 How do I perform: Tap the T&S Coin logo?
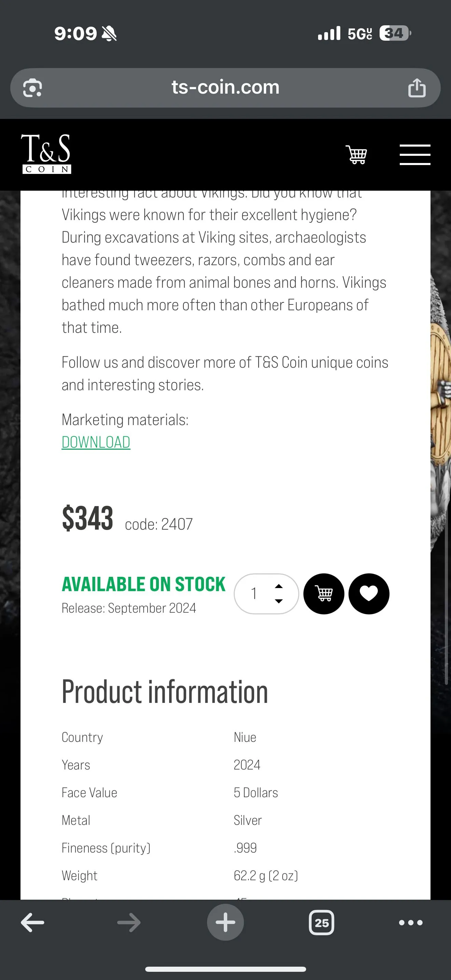coord(46,154)
